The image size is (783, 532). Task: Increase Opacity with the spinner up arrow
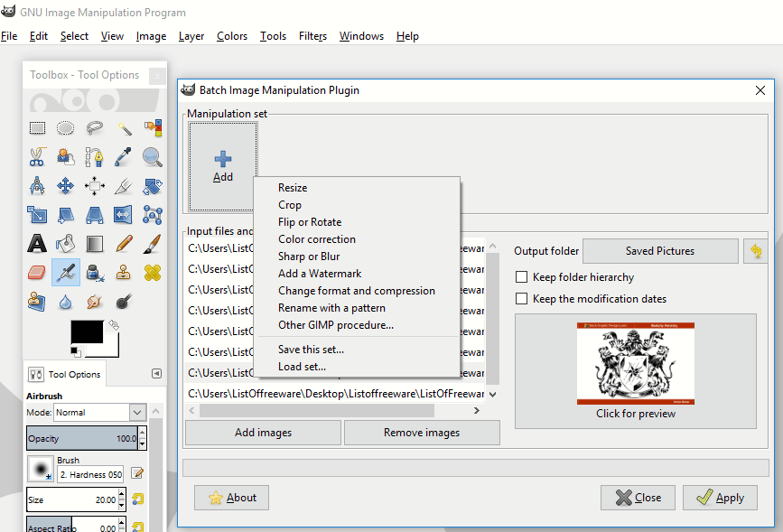tap(143, 433)
